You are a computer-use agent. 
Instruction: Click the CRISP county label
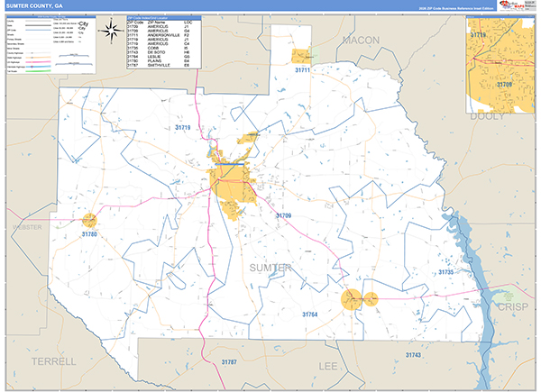pyautogui.click(x=513, y=307)
